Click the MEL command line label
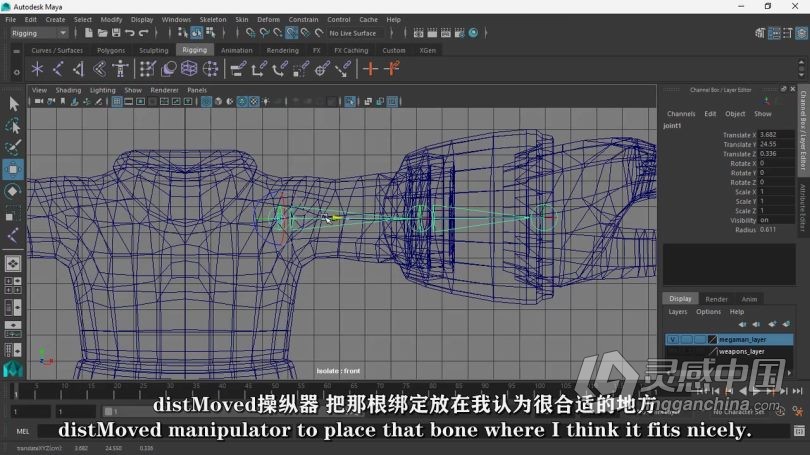 pos(23,431)
